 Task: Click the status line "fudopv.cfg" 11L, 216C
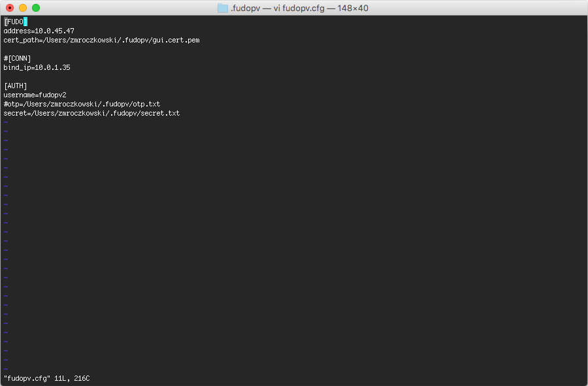click(x=46, y=378)
